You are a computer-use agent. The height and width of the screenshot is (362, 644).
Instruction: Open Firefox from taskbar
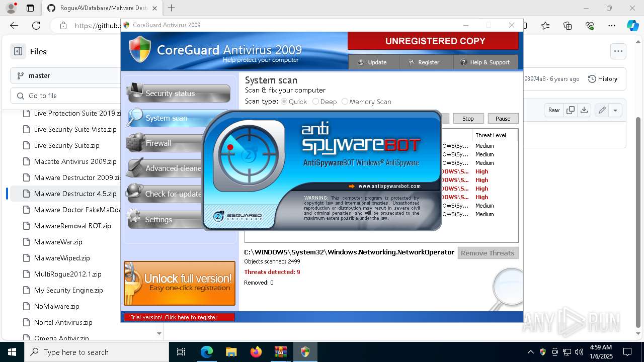click(256, 352)
